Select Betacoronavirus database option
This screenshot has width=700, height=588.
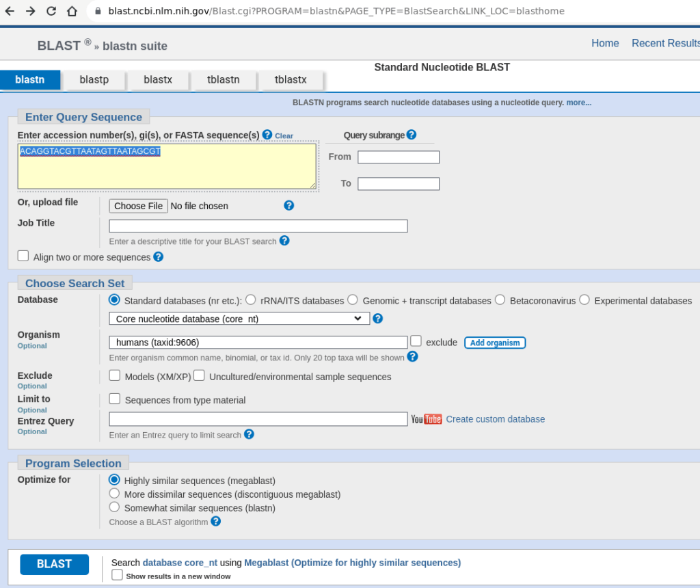[x=500, y=299]
